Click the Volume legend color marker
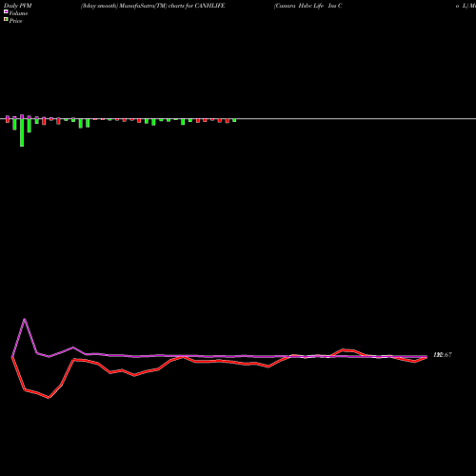The image size is (476, 476). tap(6, 11)
